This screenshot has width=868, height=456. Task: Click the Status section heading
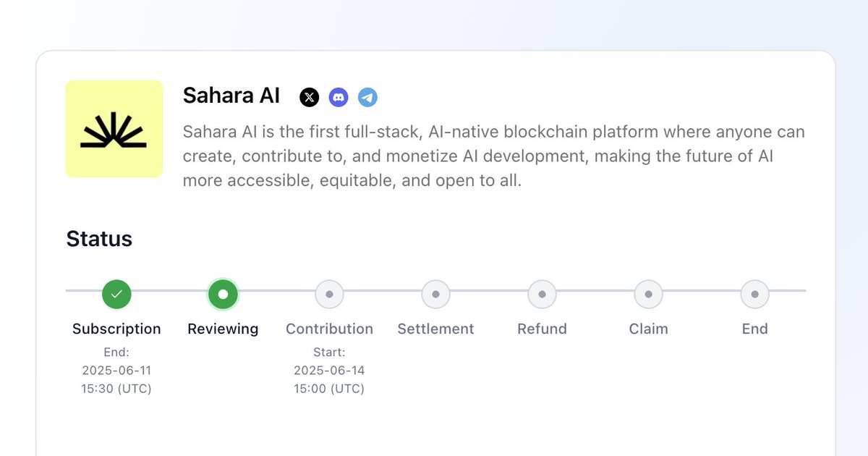pos(99,239)
